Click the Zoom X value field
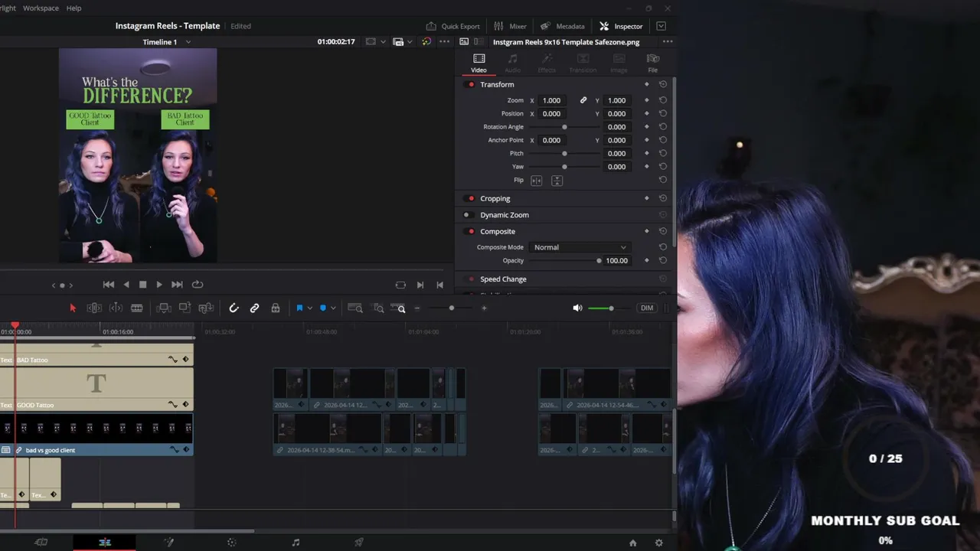 pyautogui.click(x=551, y=100)
